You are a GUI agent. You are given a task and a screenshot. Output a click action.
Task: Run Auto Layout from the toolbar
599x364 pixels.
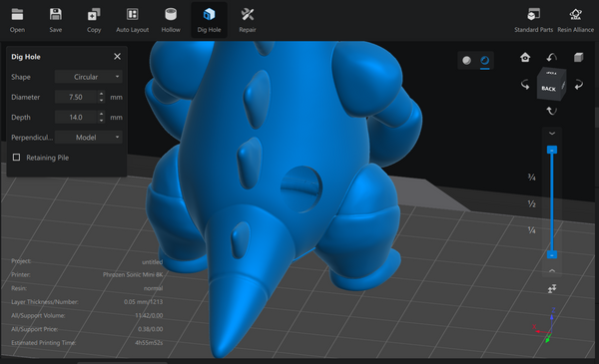coord(132,20)
